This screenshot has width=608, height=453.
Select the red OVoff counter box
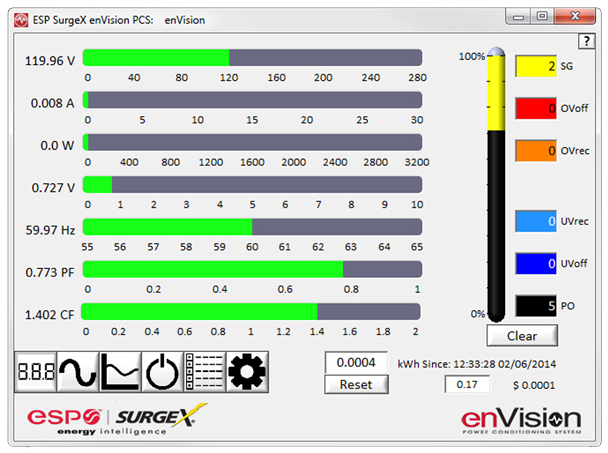[x=535, y=108]
